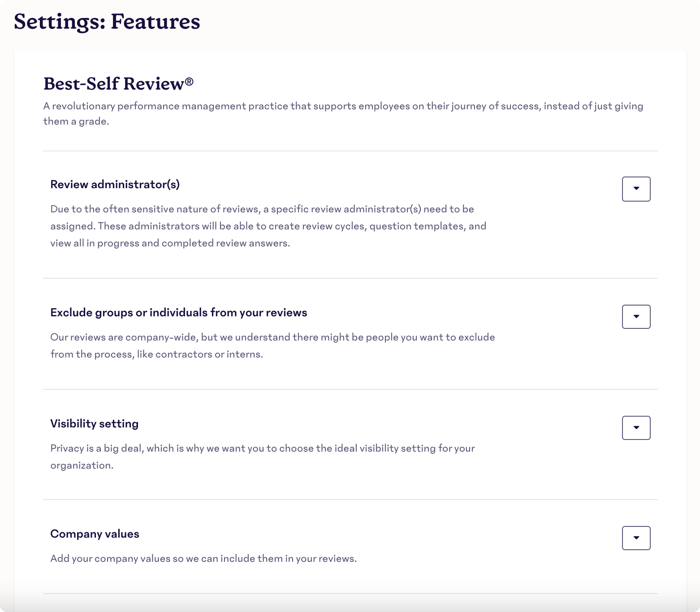The height and width of the screenshot is (612, 700).
Task: Click the registered trademark symbol after Review
Action: (189, 81)
